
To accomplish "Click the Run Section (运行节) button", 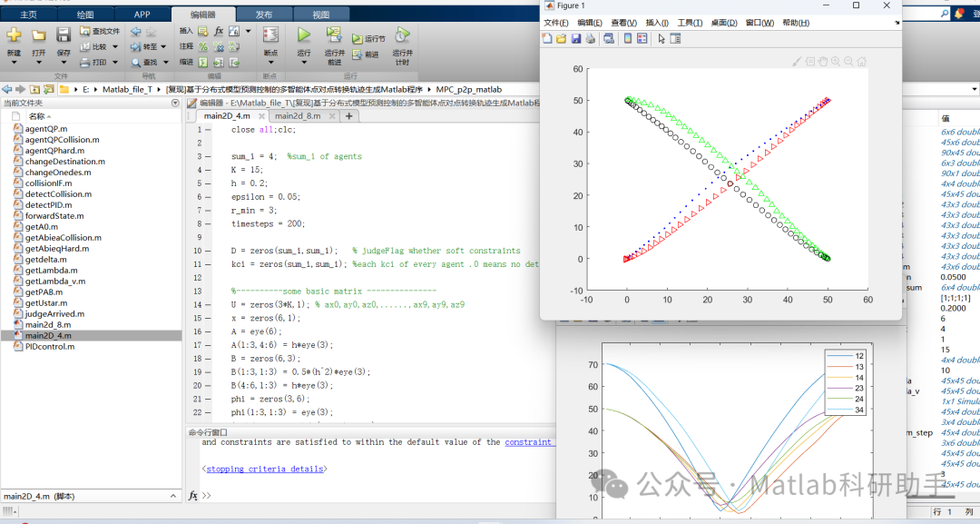I will tap(368, 39).
